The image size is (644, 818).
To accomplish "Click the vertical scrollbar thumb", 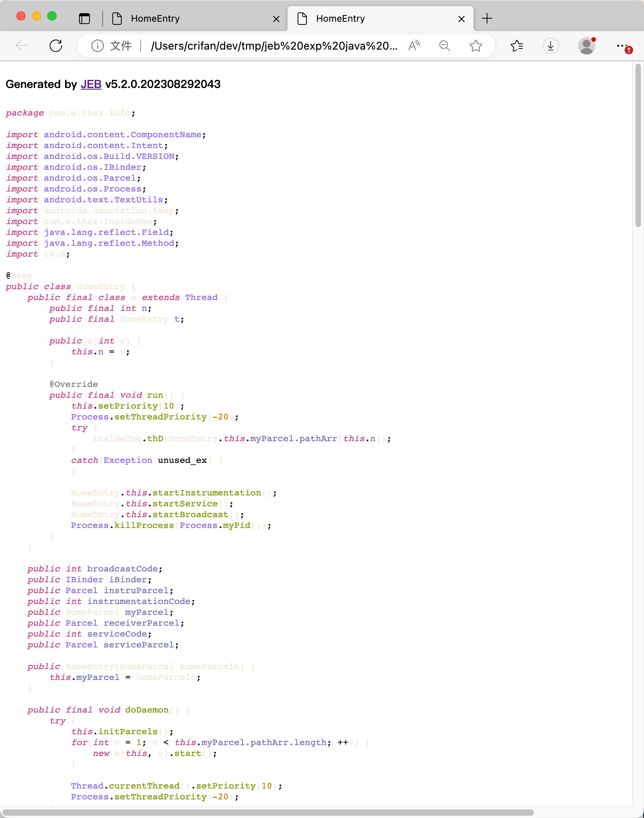I will coord(638,145).
